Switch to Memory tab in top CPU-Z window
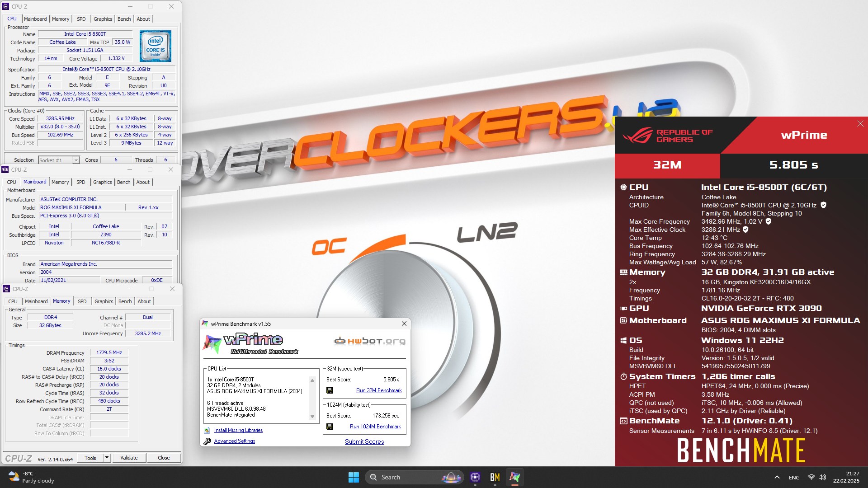 coord(61,19)
